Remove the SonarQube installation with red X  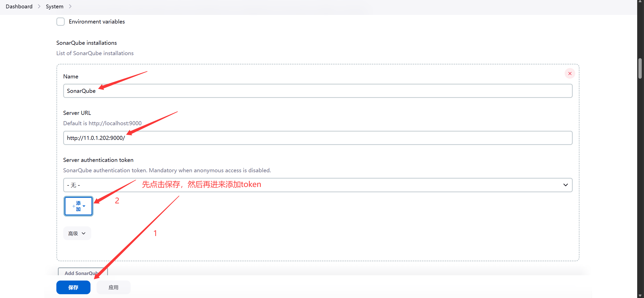[x=570, y=74]
